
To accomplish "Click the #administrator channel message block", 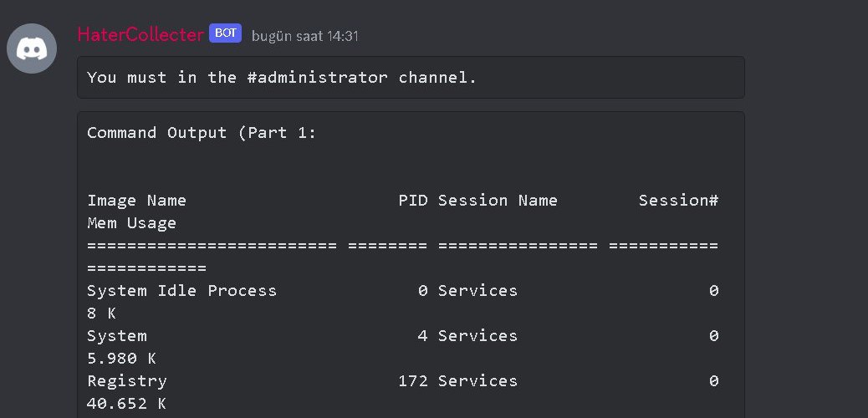I will coord(410,78).
